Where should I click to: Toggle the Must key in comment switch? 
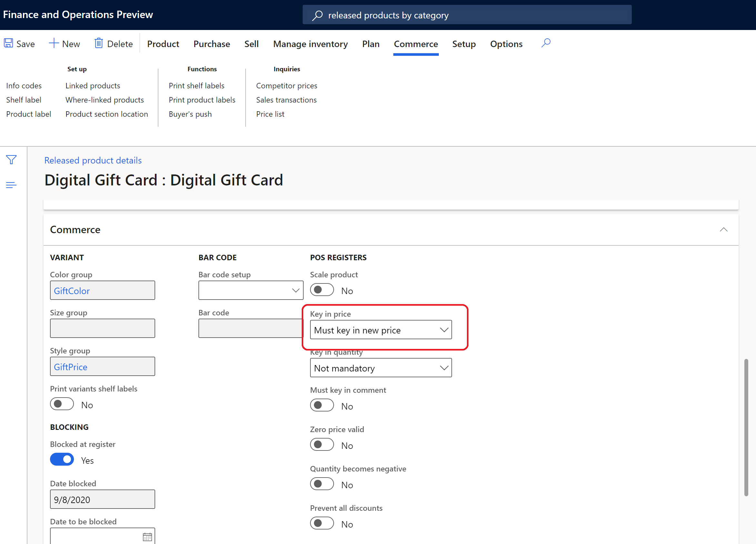tap(322, 406)
